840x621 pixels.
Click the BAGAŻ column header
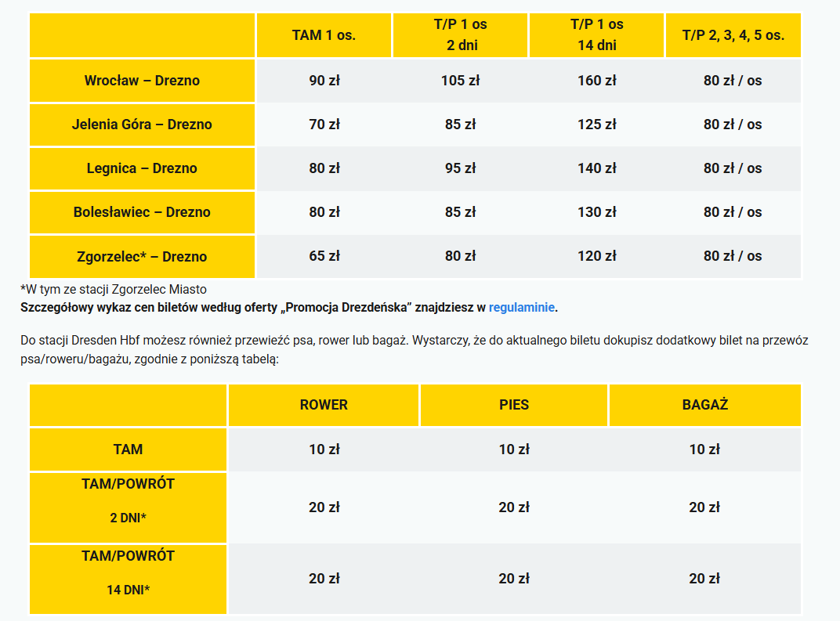tap(704, 405)
